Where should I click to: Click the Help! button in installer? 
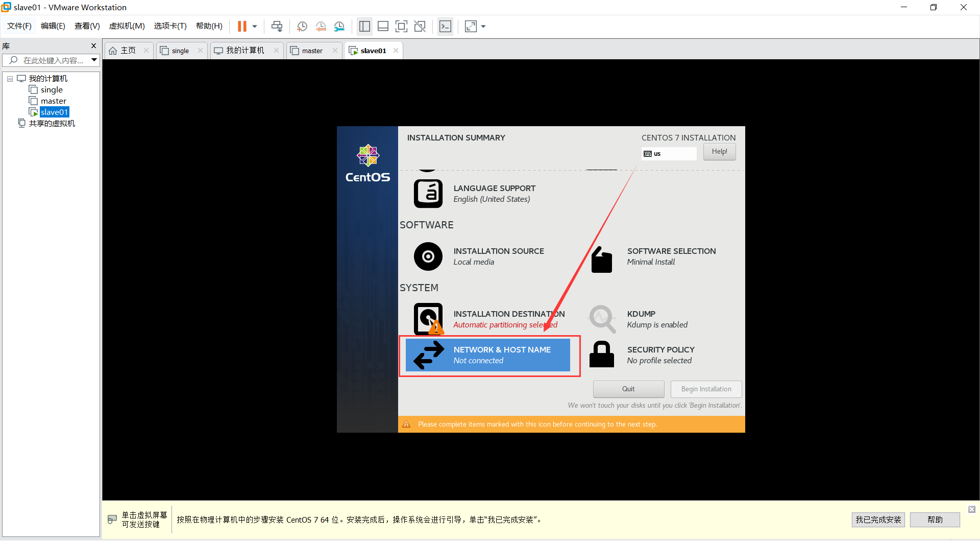click(x=719, y=152)
